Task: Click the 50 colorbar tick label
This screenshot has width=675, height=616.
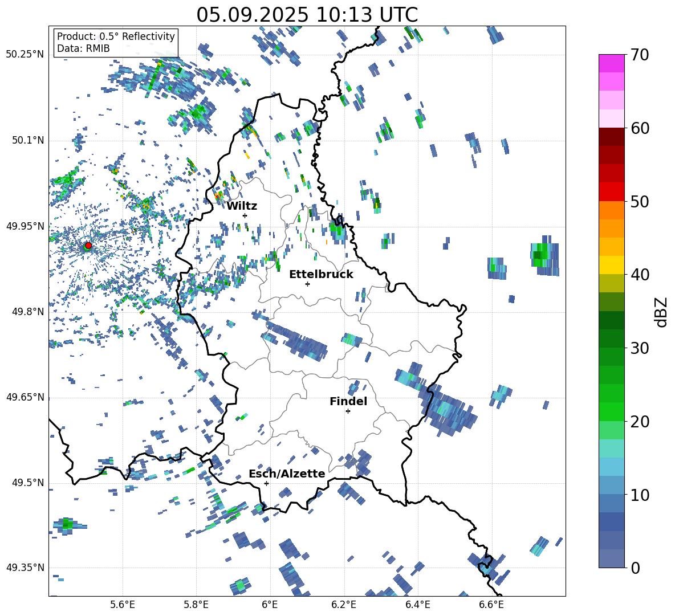Action: tap(640, 202)
